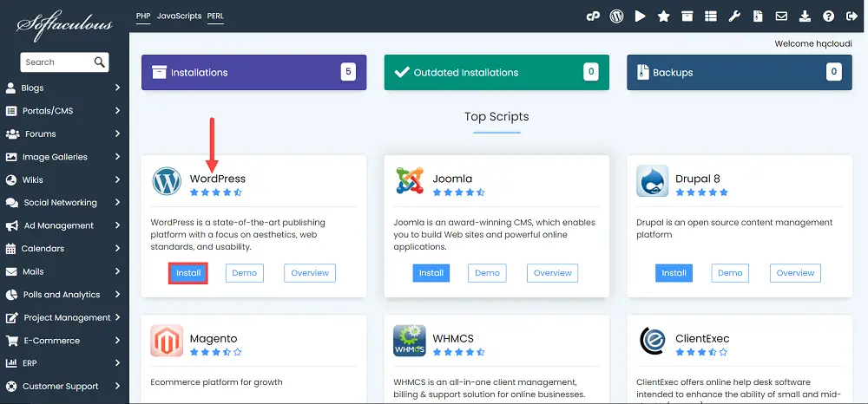Click the envelope email settings icon

pyautogui.click(x=781, y=16)
